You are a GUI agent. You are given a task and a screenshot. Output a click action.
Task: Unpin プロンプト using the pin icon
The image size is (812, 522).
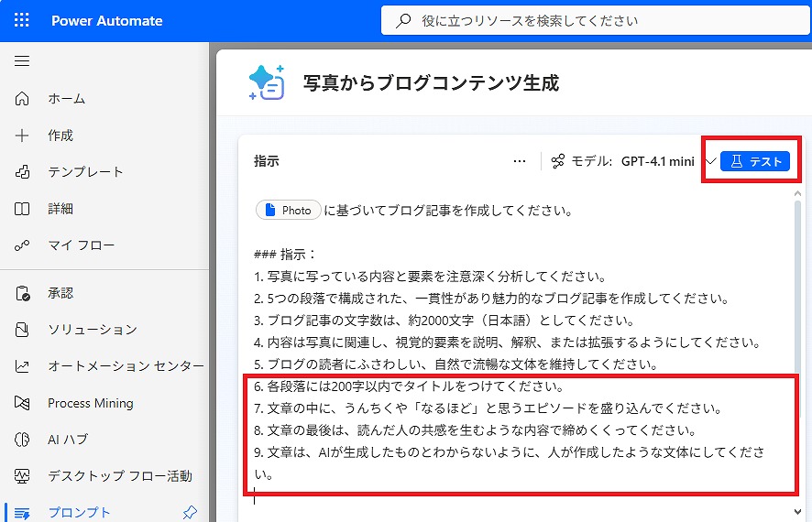point(190,512)
